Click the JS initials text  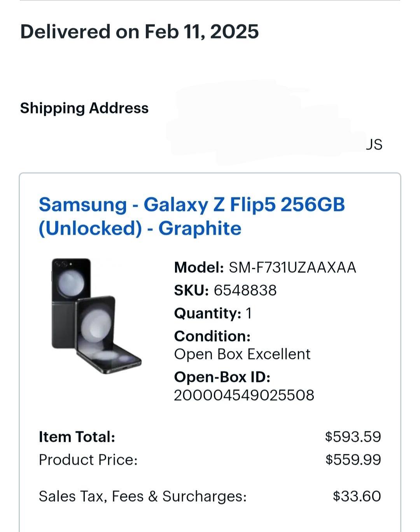(x=374, y=145)
